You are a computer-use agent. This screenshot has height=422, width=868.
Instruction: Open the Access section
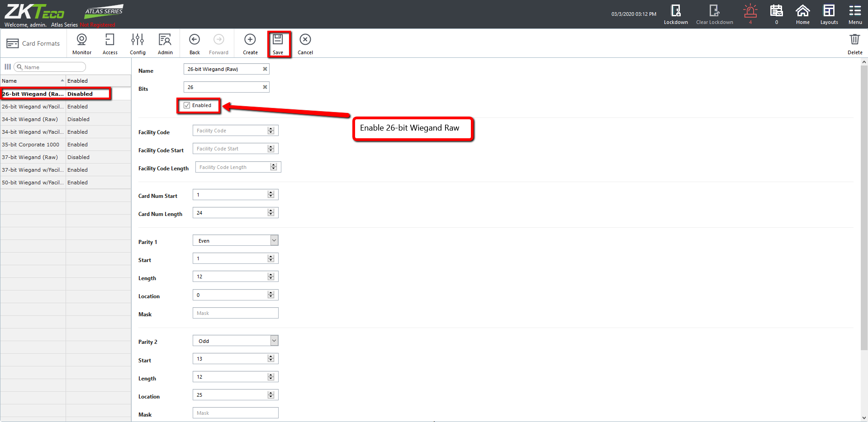[x=110, y=44]
